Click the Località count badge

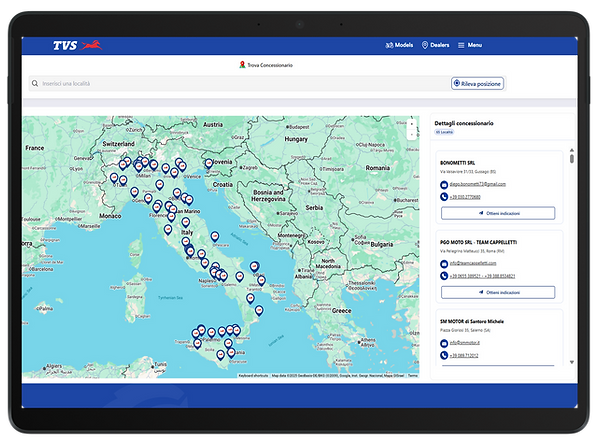click(444, 132)
